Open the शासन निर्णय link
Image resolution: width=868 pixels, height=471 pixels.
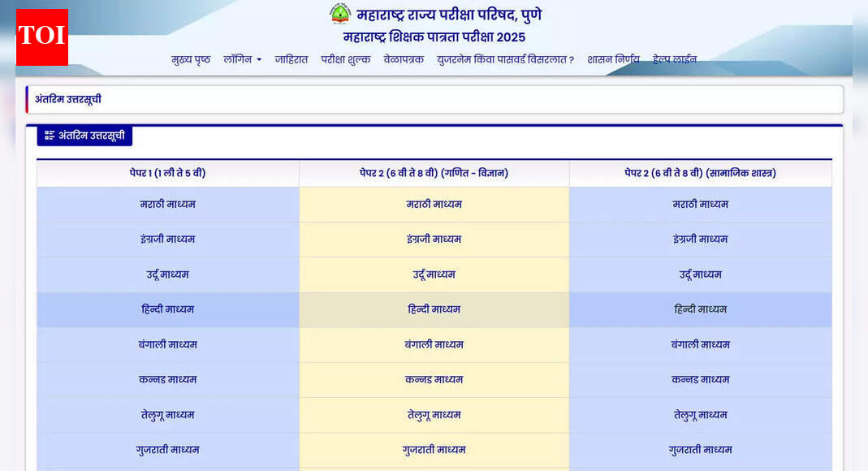pos(614,59)
